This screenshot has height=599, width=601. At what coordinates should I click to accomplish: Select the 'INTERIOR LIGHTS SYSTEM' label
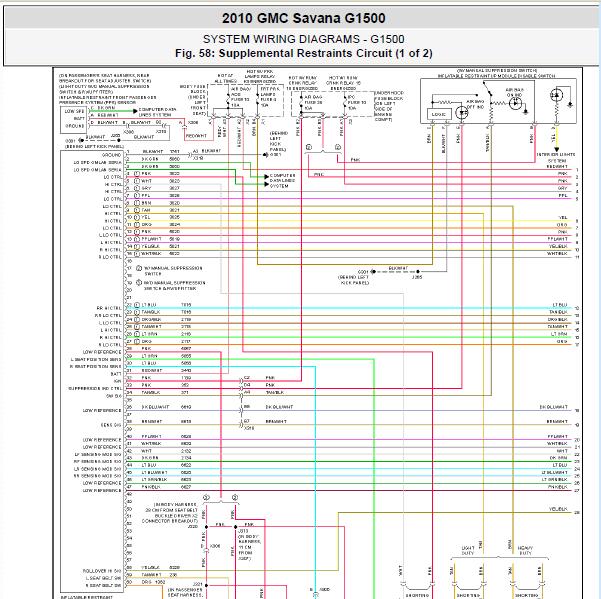(556, 157)
